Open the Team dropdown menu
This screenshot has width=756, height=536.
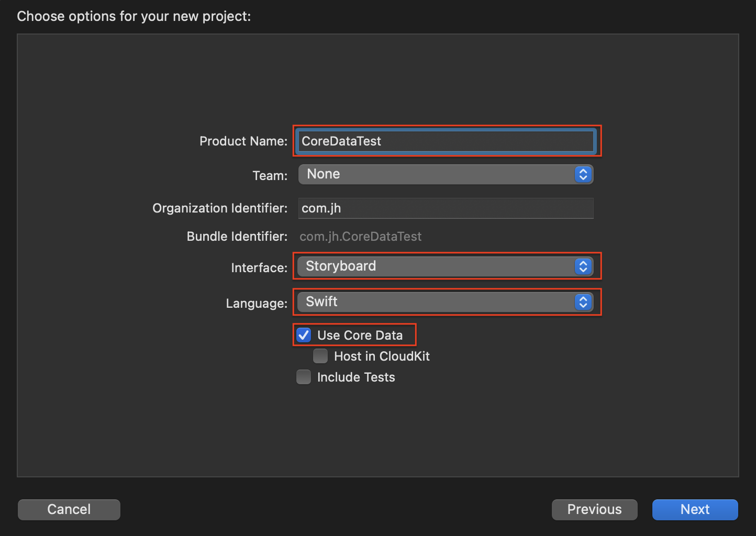tap(439, 174)
